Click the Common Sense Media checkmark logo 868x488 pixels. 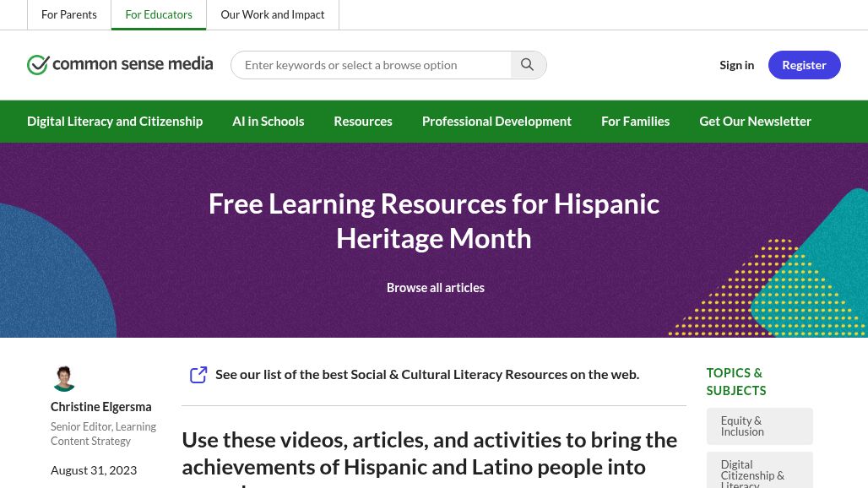[39, 65]
